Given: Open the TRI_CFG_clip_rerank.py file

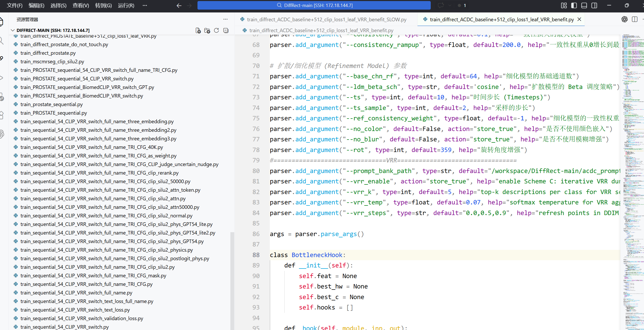Looking at the screenshot, I should tap(100, 173).
